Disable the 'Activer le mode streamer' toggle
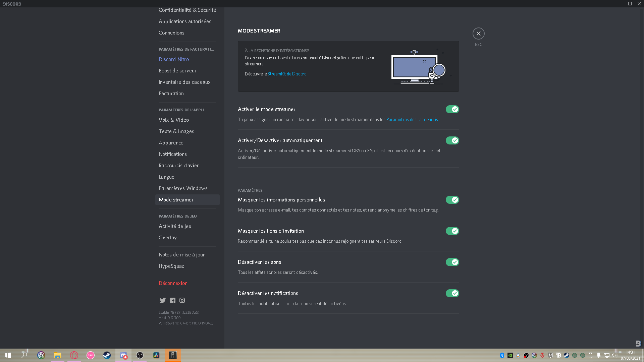This screenshot has height=362, width=644. 452,109
